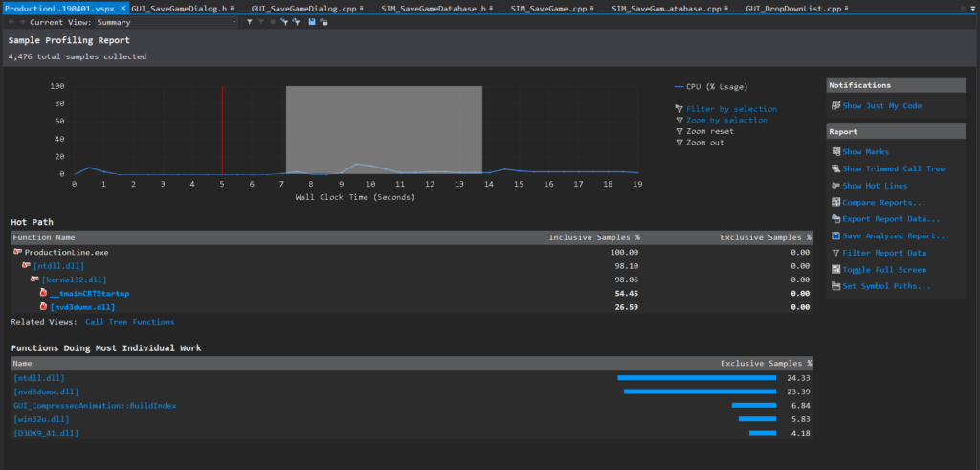This screenshot has height=470, width=980.
Task: Click the red marker line at 5 seconds
Action: pos(222,130)
